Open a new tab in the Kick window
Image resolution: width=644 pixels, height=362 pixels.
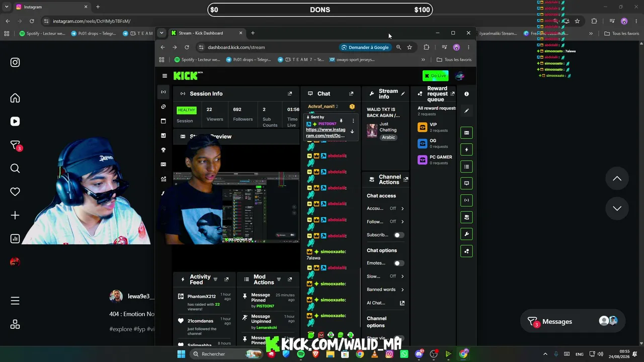coord(253,33)
